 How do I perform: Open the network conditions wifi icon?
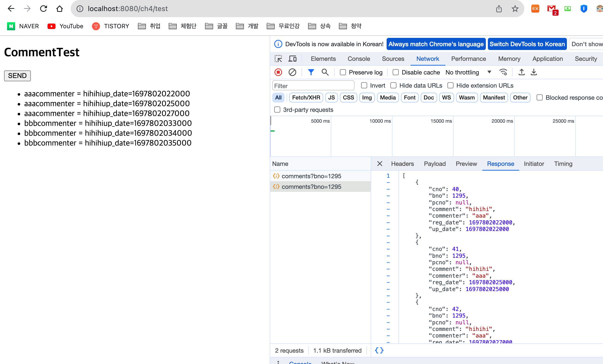click(x=503, y=72)
